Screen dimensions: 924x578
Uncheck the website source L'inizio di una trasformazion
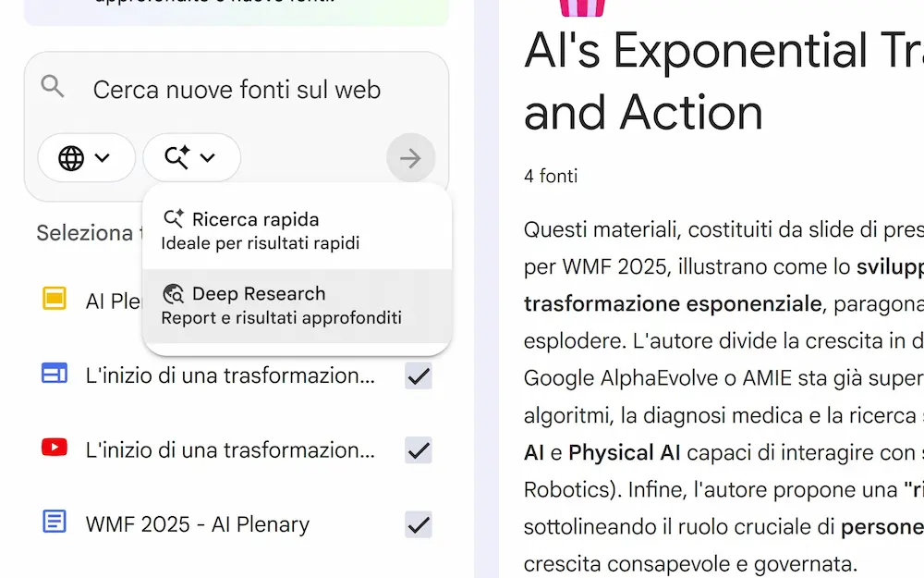pos(419,375)
